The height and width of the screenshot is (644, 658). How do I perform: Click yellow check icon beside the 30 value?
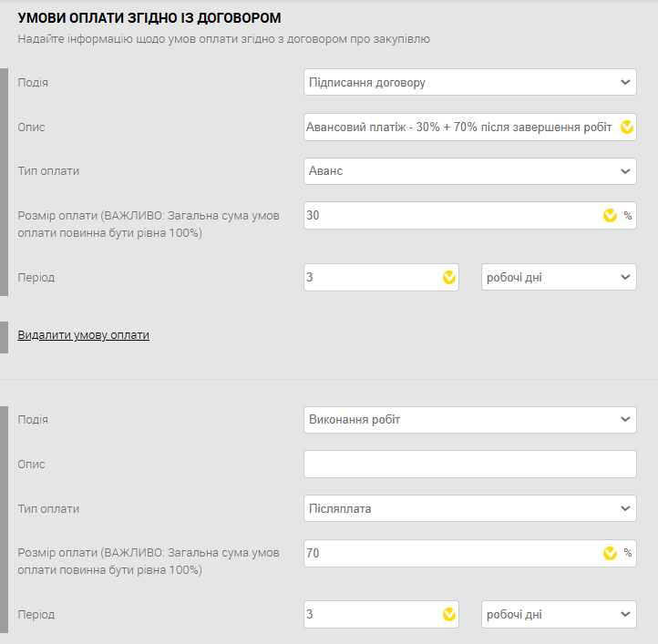click(x=610, y=216)
